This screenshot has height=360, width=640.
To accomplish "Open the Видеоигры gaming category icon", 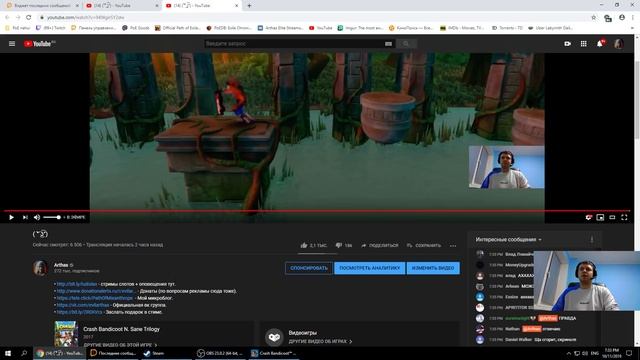I will click(x=274, y=338).
